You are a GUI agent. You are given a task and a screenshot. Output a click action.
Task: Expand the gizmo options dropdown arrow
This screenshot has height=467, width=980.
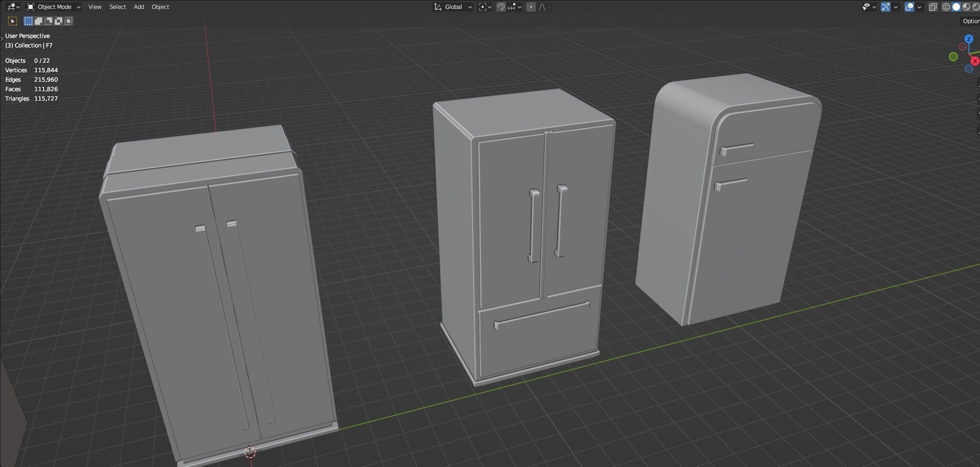point(896,7)
